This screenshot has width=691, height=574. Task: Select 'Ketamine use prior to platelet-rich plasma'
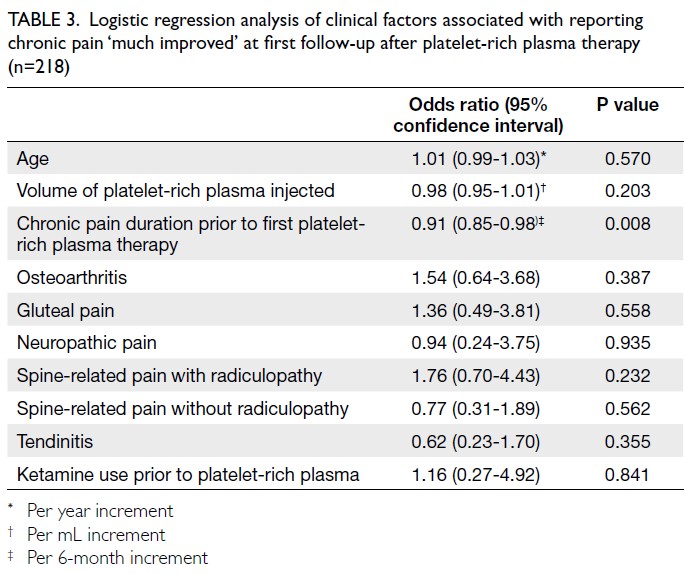tap(188, 473)
